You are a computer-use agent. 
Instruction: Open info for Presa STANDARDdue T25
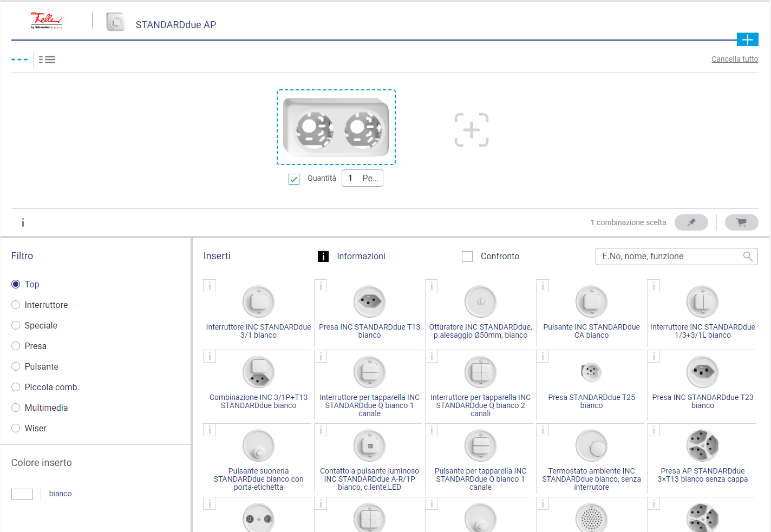pyautogui.click(x=543, y=356)
